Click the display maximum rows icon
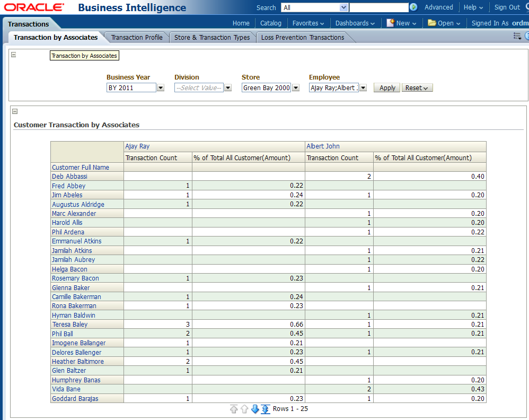This screenshot has height=420, width=529. [x=266, y=409]
